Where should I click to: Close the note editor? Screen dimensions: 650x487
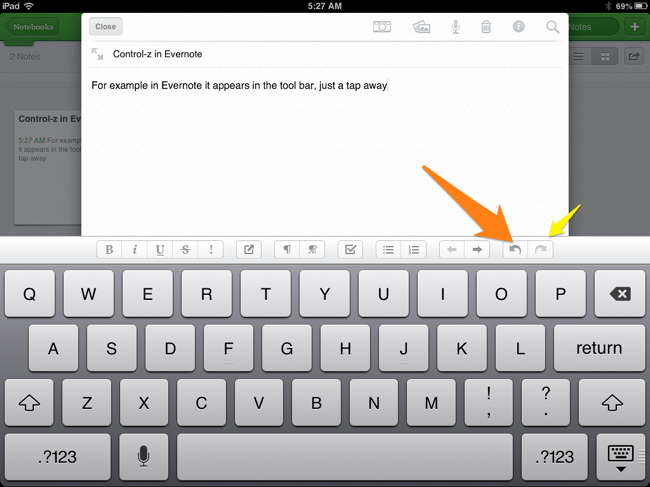(106, 27)
